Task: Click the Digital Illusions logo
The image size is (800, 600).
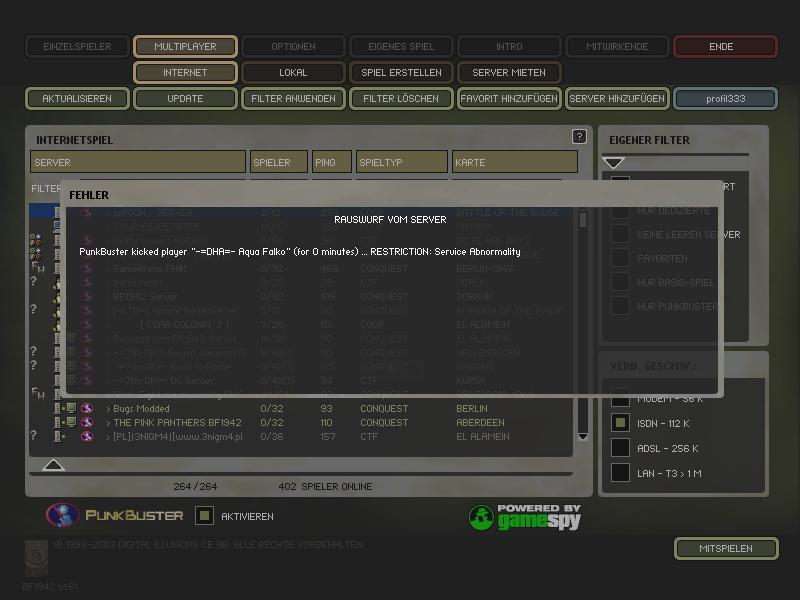Action: [37, 556]
